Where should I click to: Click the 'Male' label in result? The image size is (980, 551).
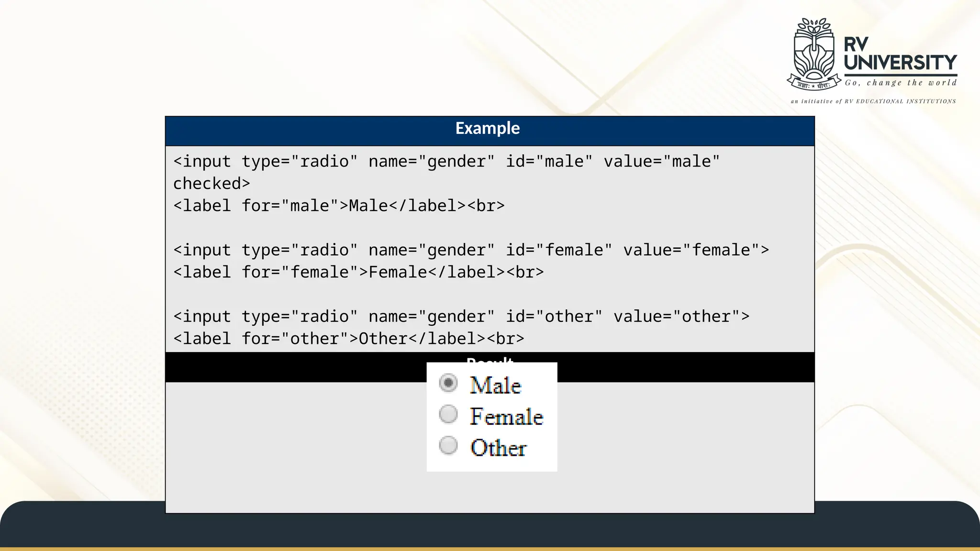(x=495, y=386)
